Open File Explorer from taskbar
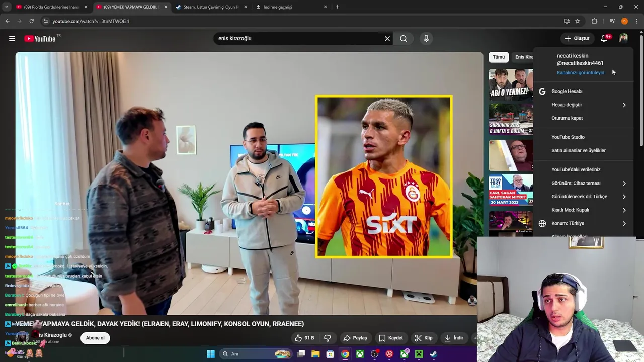Image resolution: width=644 pixels, height=362 pixels. point(315,354)
